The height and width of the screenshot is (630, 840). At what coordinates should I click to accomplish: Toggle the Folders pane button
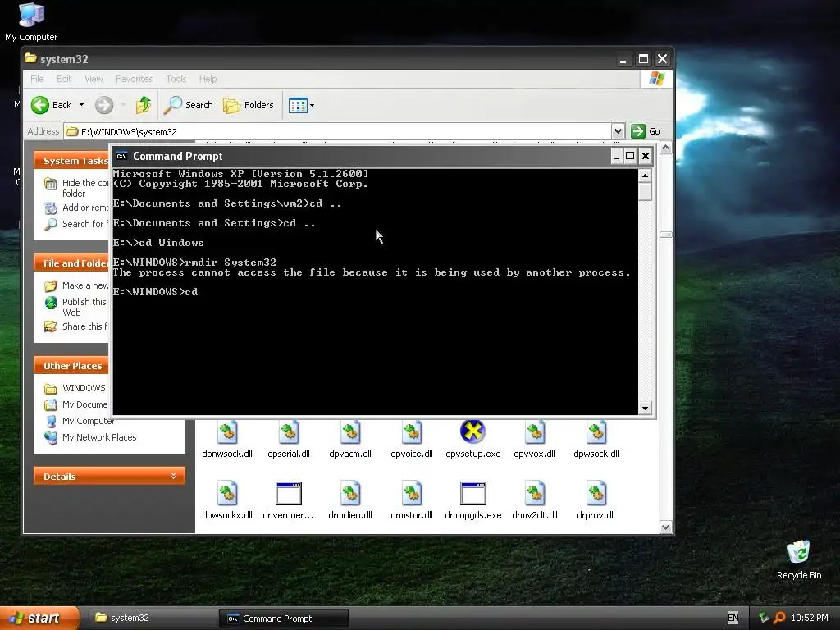249,105
